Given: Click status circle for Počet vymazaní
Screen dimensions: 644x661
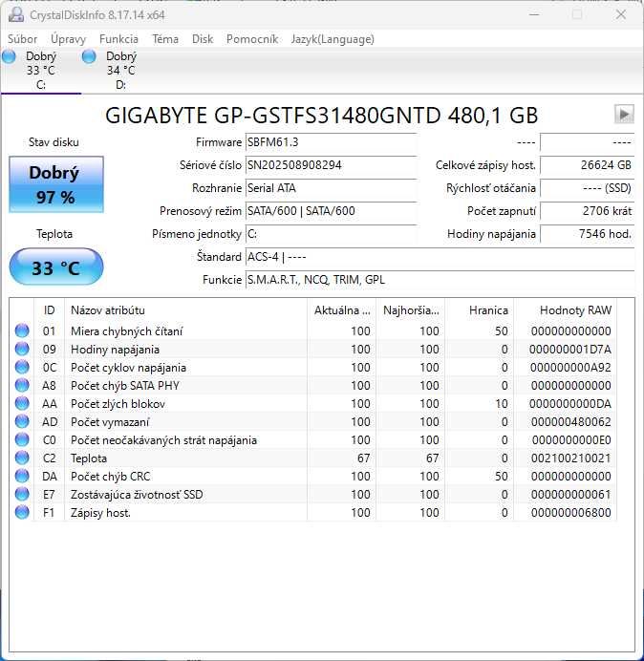Looking at the screenshot, I should tap(22, 421).
